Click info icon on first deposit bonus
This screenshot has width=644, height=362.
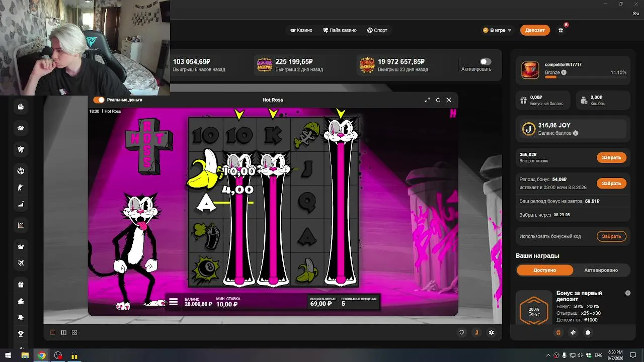[x=628, y=293]
